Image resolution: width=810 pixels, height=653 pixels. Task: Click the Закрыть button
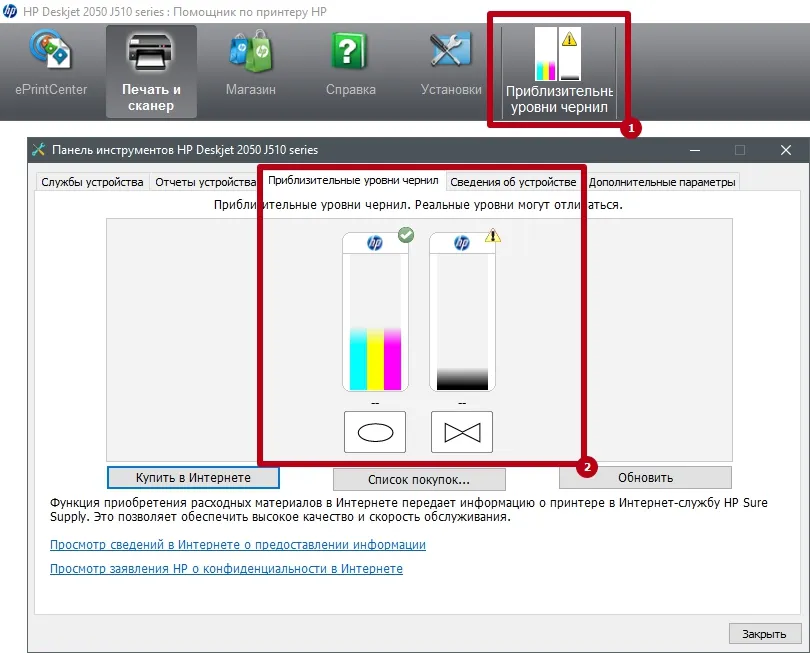(x=764, y=633)
